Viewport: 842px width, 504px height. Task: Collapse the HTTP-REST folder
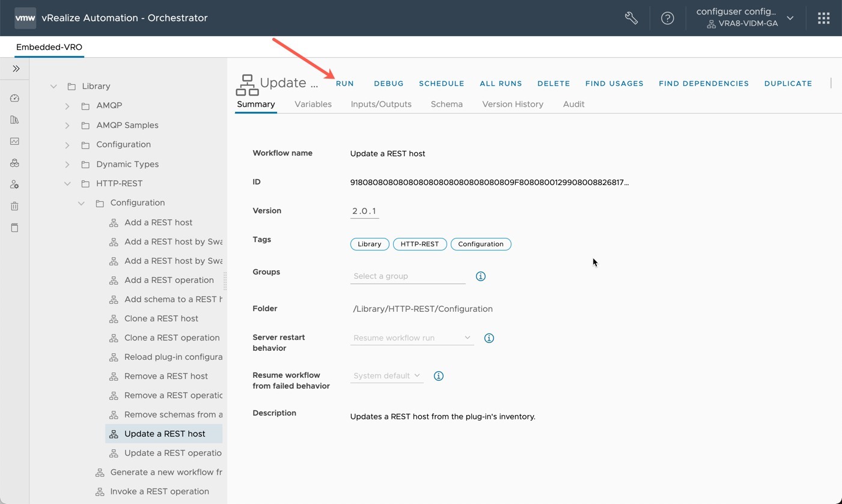click(67, 183)
